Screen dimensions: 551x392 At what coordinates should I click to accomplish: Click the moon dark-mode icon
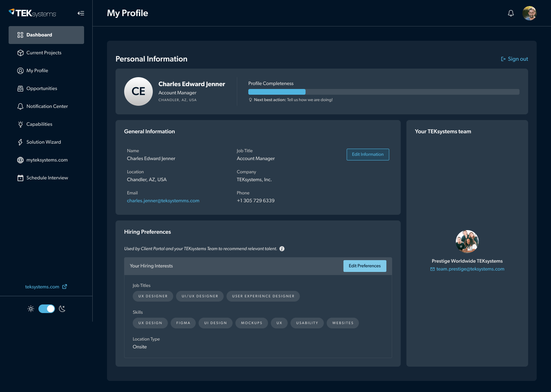pos(62,309)
